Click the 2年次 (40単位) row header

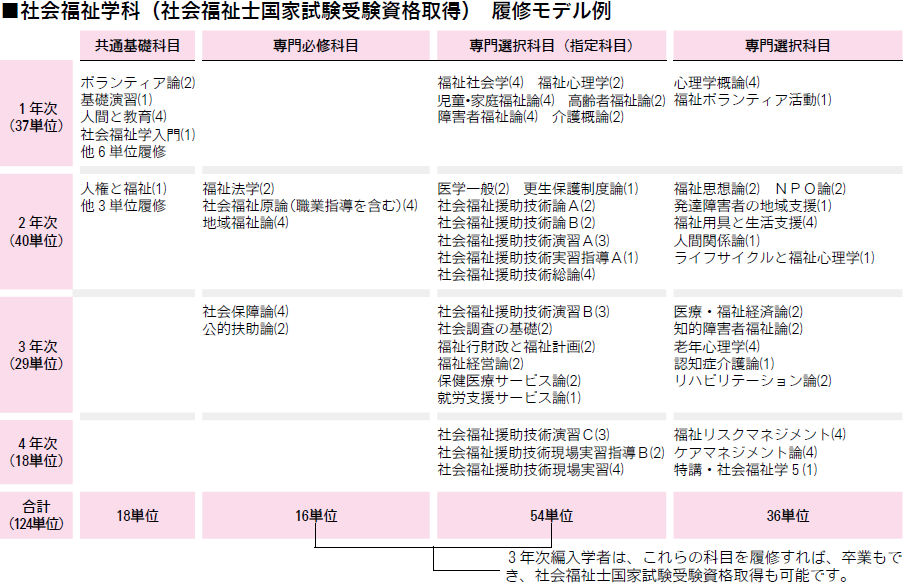tap(36, 232)
